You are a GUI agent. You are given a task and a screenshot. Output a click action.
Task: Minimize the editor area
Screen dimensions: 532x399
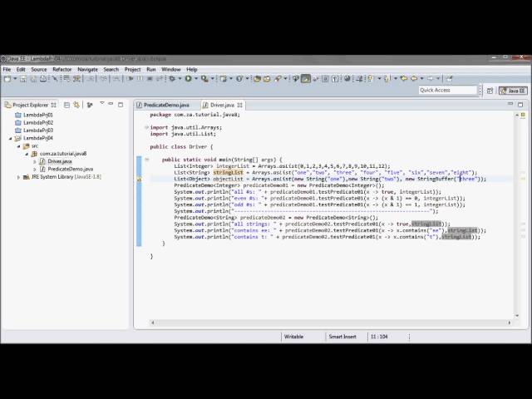510,104
